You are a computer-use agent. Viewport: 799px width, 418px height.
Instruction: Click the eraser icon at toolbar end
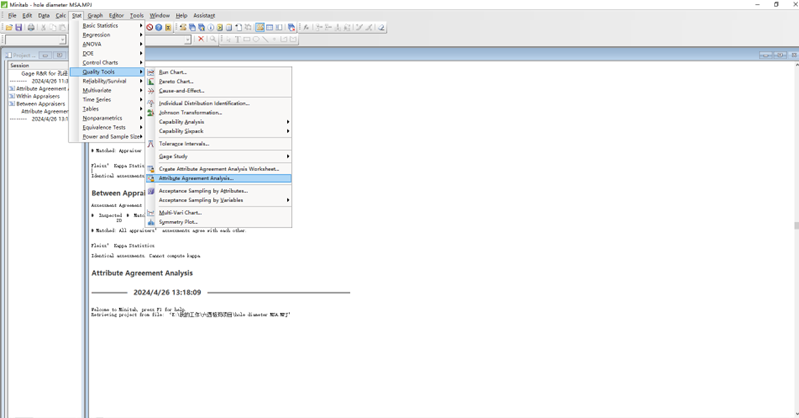381,28
